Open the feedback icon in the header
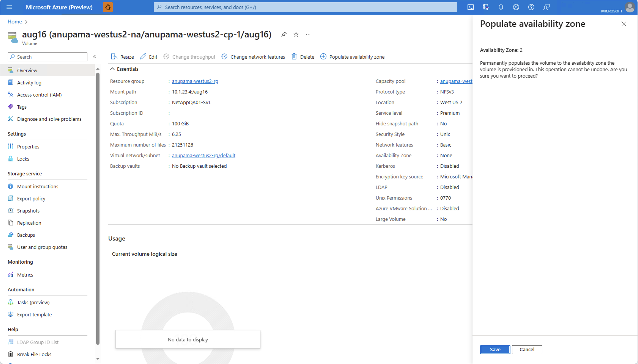The image size is (638, 364). tap(546, 7)
